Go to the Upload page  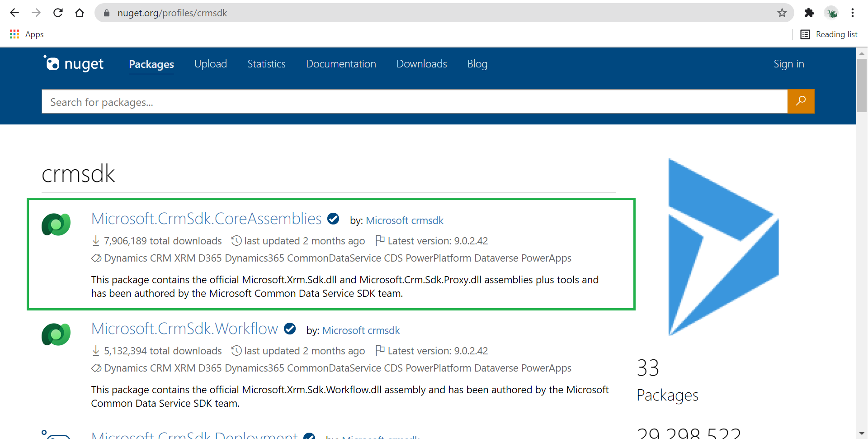[x=211, y=64]
